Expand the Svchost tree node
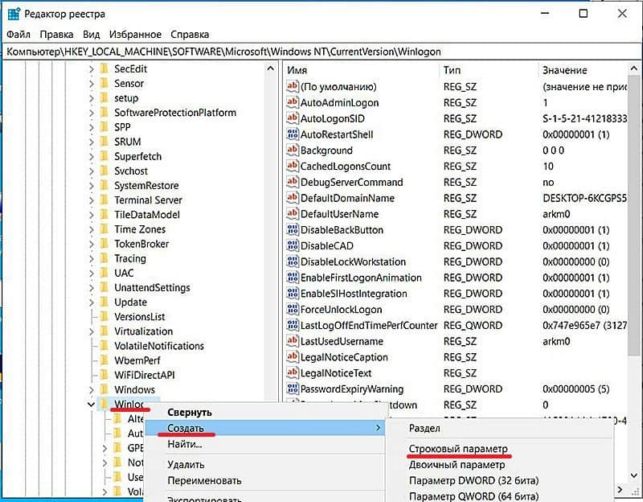The image size is (643, 502). [91, 171]
